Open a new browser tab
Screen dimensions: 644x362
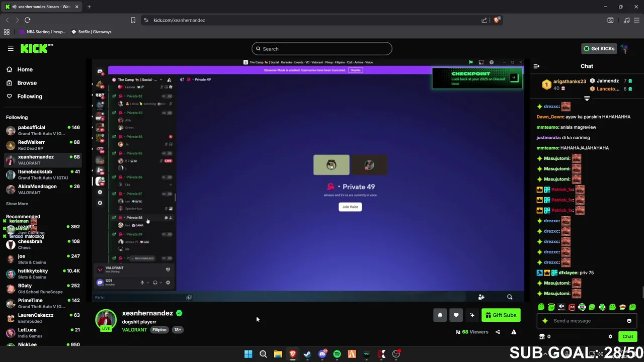(x=89, y=7)
